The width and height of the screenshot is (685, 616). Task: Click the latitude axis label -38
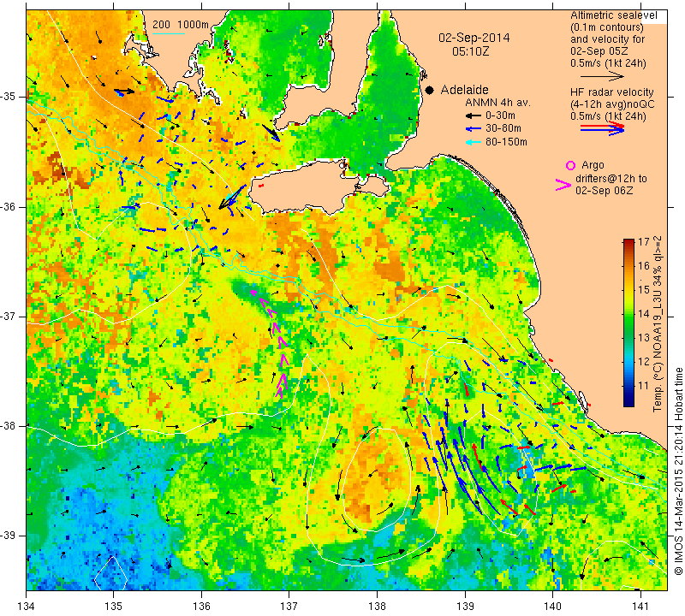point(9,426)
